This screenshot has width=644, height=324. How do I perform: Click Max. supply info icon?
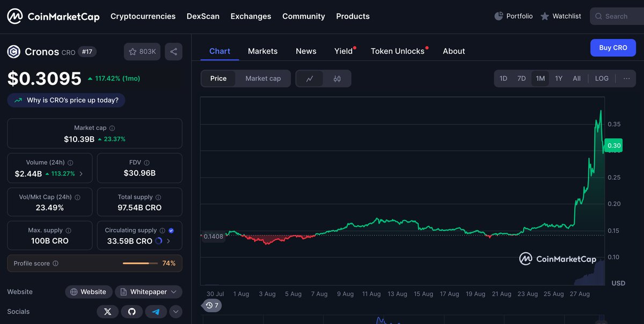(68, 230)
